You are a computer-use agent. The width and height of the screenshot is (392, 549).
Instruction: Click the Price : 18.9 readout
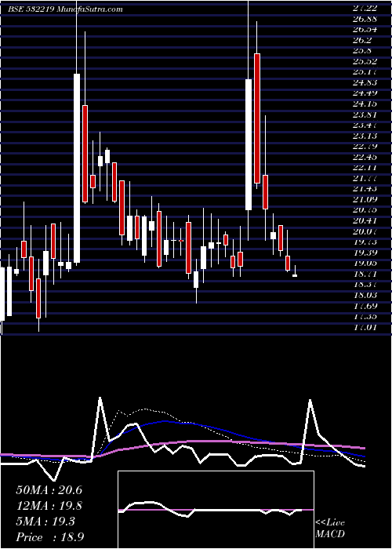pos(49,537)
